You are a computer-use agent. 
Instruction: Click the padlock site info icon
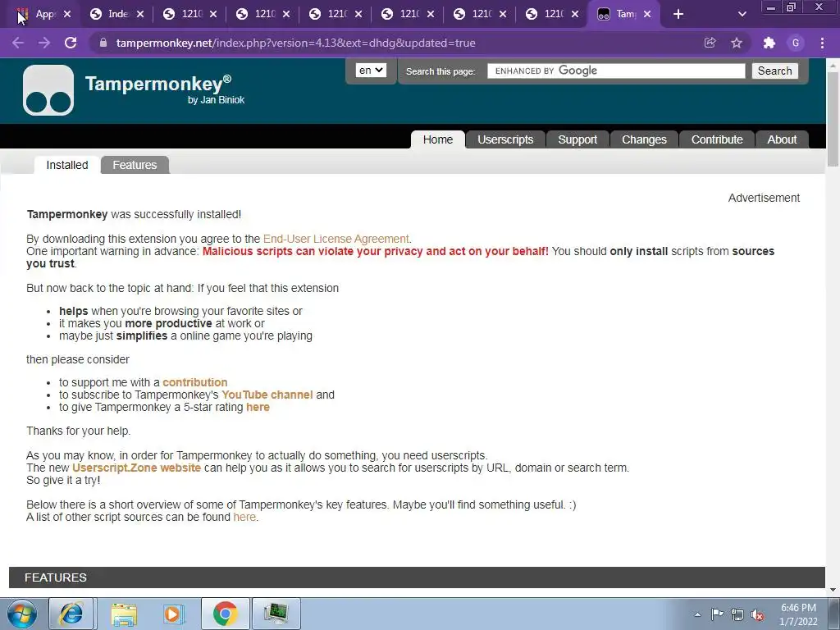(x=103, y=43)
